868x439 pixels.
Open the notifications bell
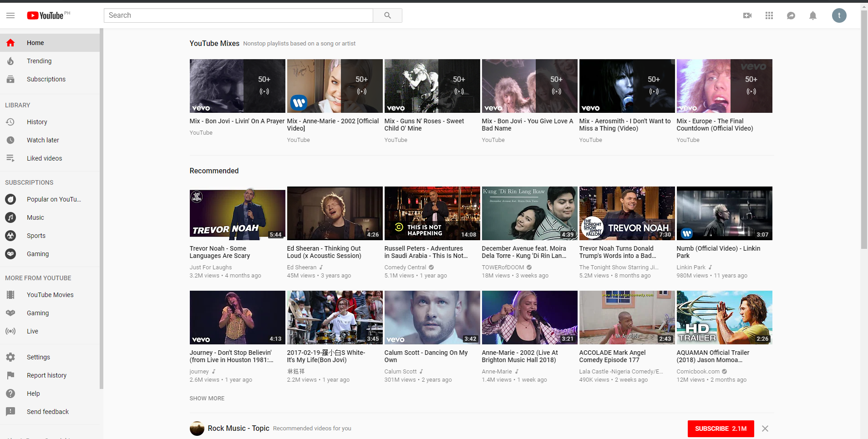tap(813, 15)
